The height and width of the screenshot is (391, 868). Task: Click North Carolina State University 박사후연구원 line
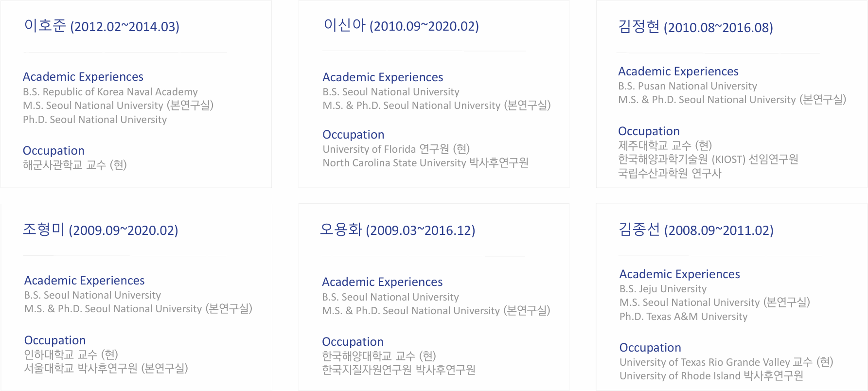click(x=425, y=163)
